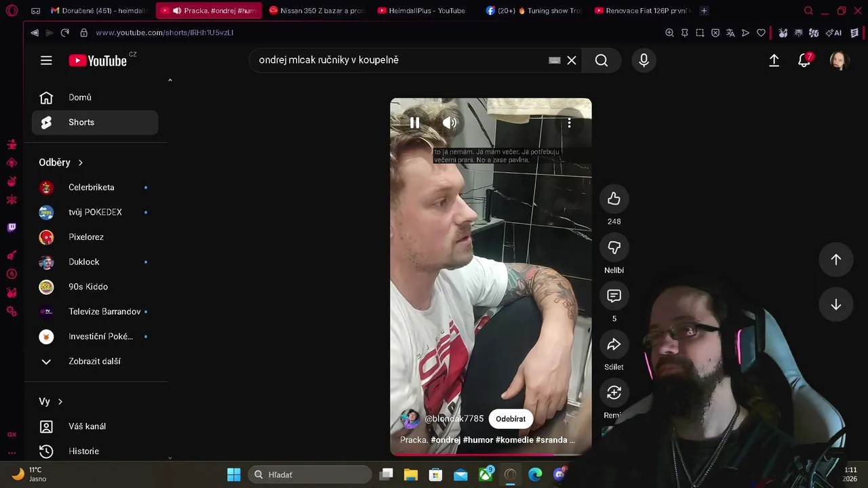
Task: Open the Televize Barrandov subscription
Action: pyautogui.click(x=95, y=312)
